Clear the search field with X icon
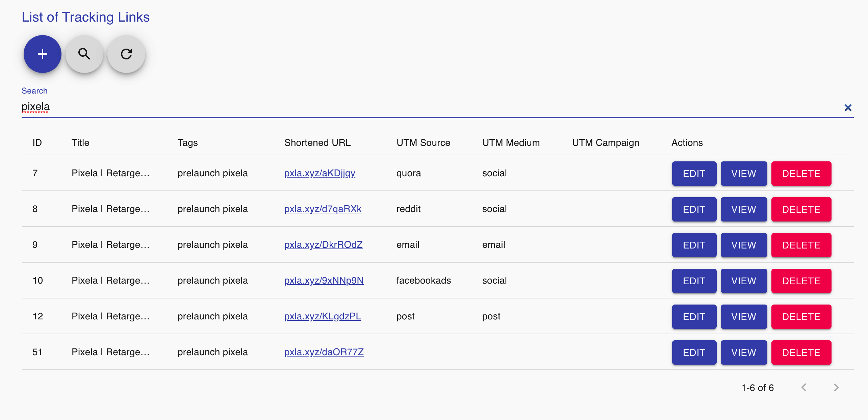Screen dimensions: 868x420 coord(848,108)
